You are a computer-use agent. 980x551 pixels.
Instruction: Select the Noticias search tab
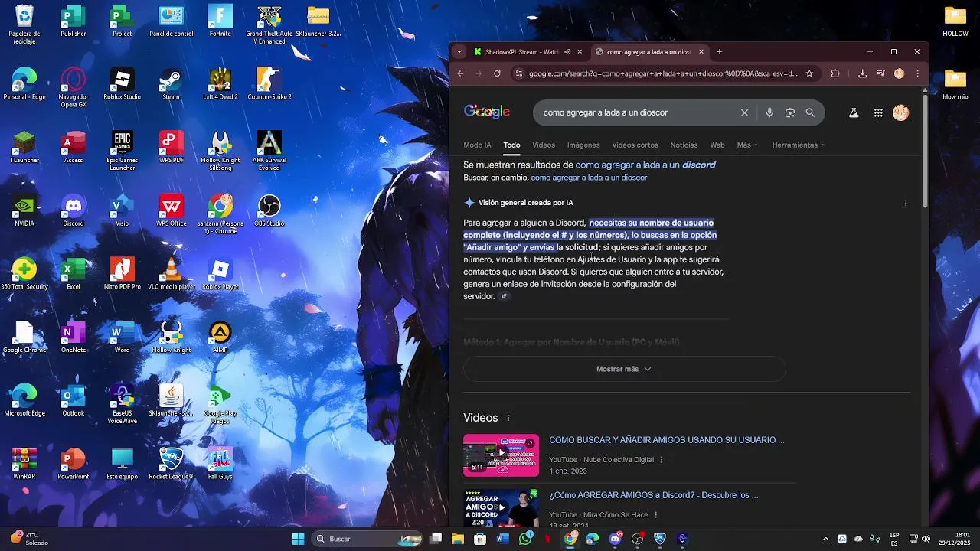tap(684, 145)
